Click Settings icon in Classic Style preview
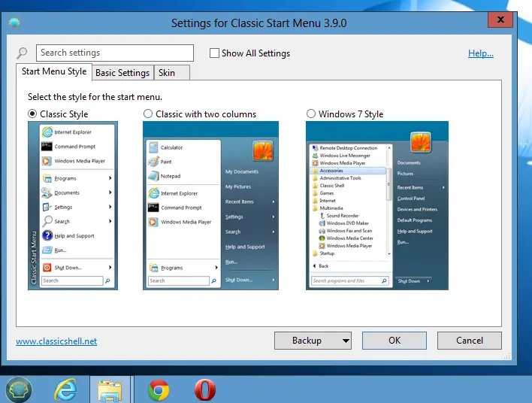The width and height of the screenshot is (532, 403). [47, 207]
